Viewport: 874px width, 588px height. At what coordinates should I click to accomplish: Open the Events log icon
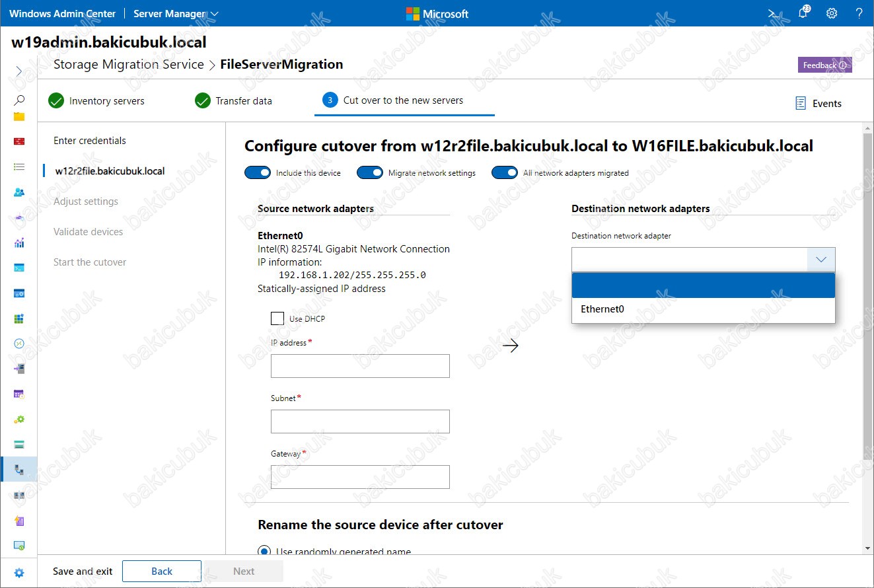(x=801, y=103)
